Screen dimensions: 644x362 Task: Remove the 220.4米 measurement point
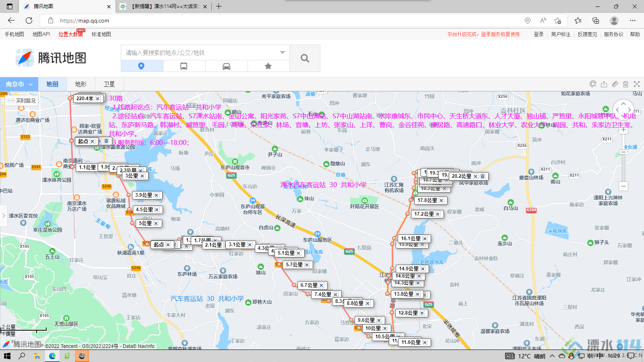(97, 99)
